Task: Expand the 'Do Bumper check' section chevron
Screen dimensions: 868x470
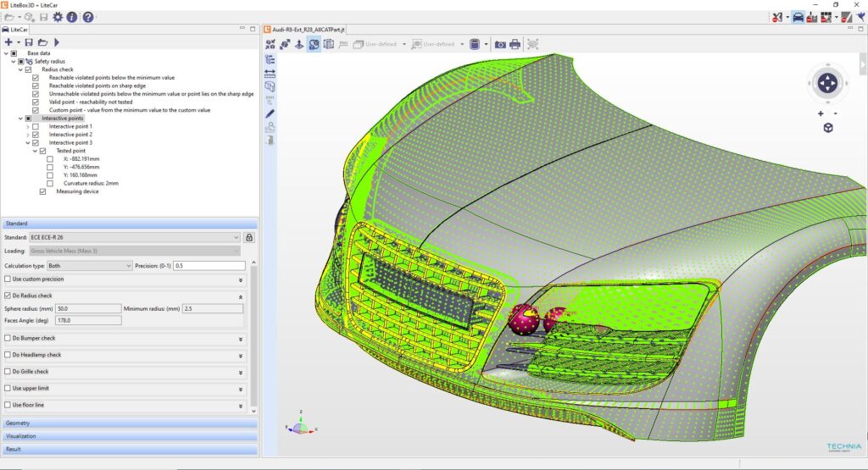Action: tap(241, 340)
